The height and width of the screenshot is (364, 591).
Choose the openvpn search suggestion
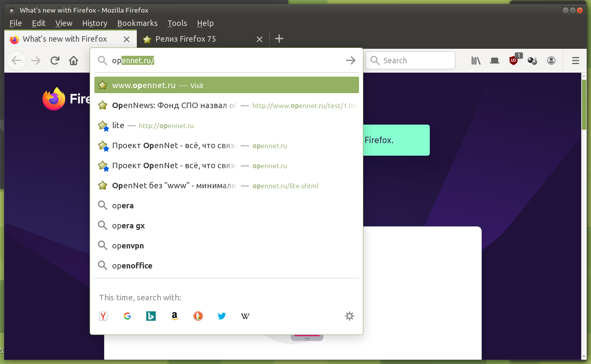point(226,246)
